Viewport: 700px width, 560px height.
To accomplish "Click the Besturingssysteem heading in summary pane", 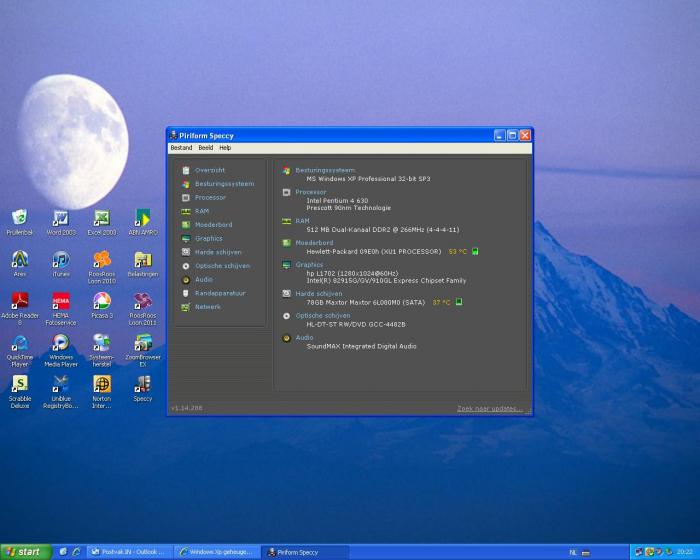I will pyautogui.click(x=325, y=170).
